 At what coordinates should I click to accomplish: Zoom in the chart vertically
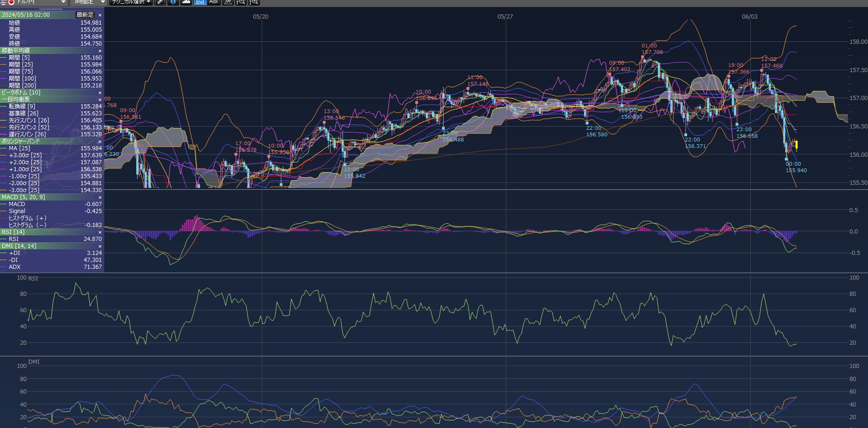tap(254, 2)
